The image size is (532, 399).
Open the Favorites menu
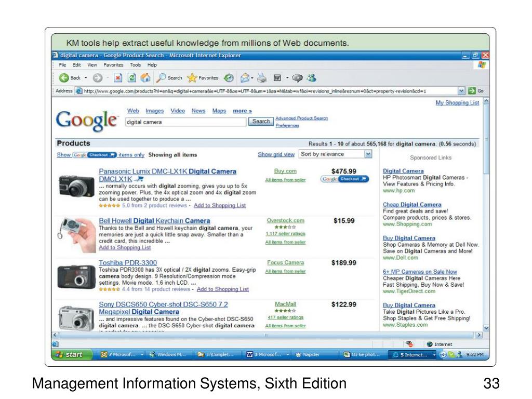coord(113,65)
